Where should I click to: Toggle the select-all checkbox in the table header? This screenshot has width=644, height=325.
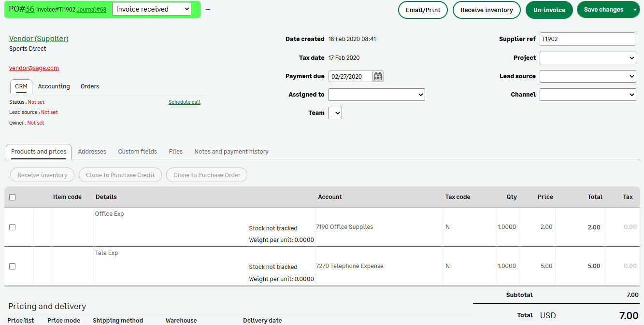pyautogui.click(x=12, y=197)
